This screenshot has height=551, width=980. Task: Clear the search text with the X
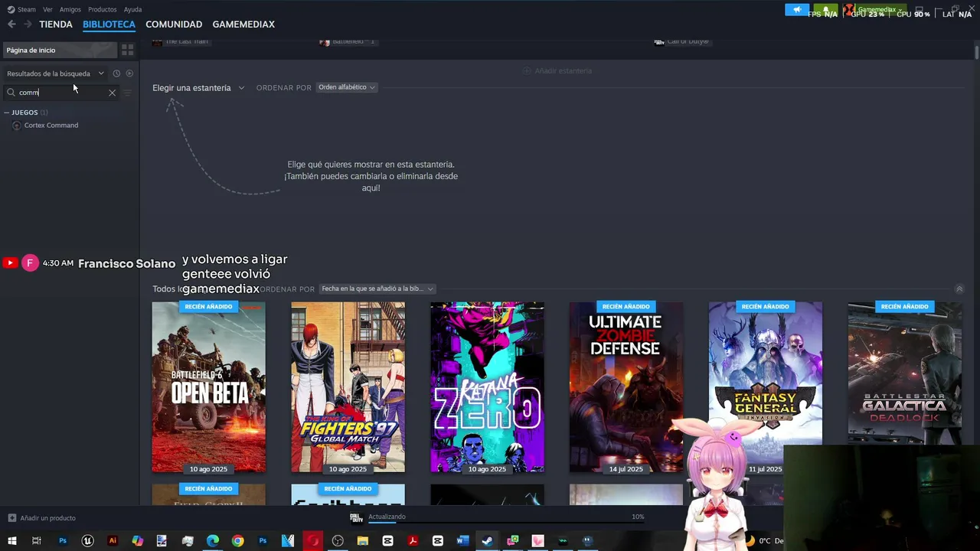tap(112, 93)
